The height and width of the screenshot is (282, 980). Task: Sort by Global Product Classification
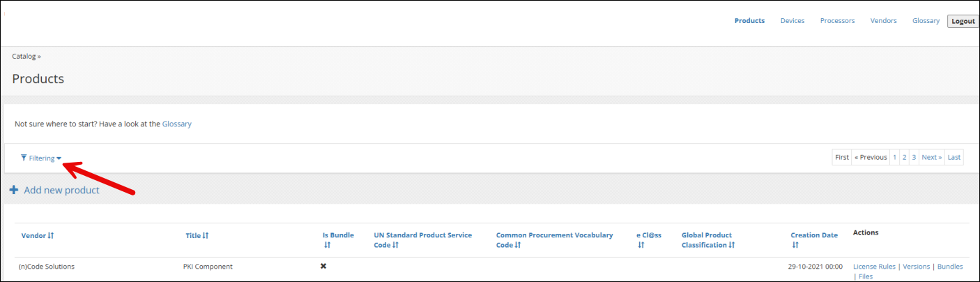point(708,240)
